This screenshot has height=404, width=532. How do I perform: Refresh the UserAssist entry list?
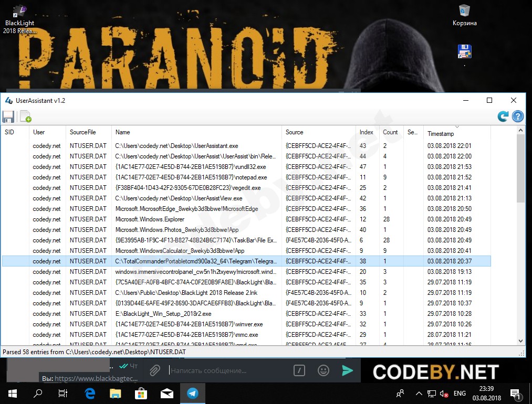point(503,116)
